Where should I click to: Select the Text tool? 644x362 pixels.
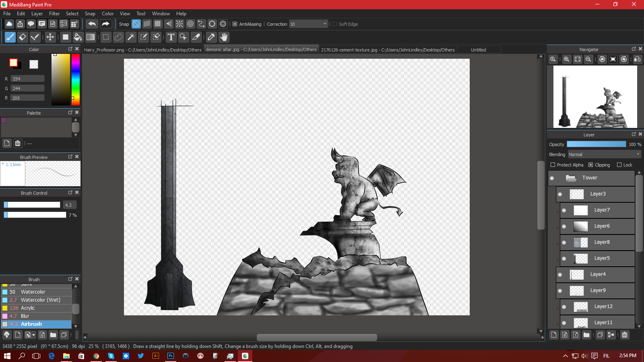(x=171, y=37)
